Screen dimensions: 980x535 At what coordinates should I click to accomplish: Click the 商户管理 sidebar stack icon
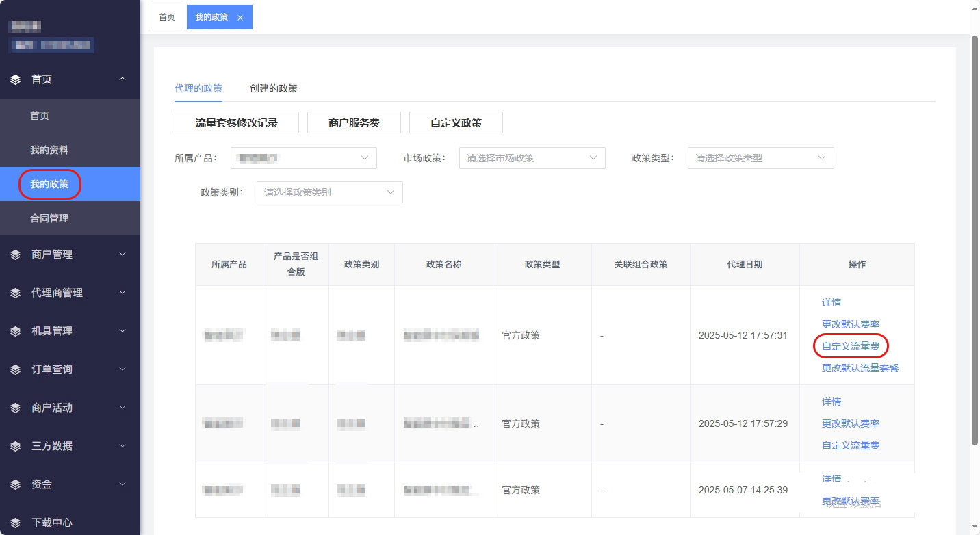[16, 255]
